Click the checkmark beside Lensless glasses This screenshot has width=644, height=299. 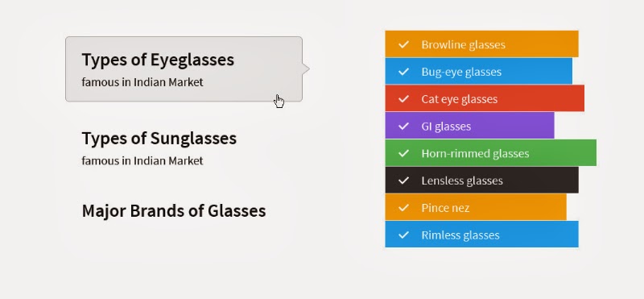click(404, 181)
